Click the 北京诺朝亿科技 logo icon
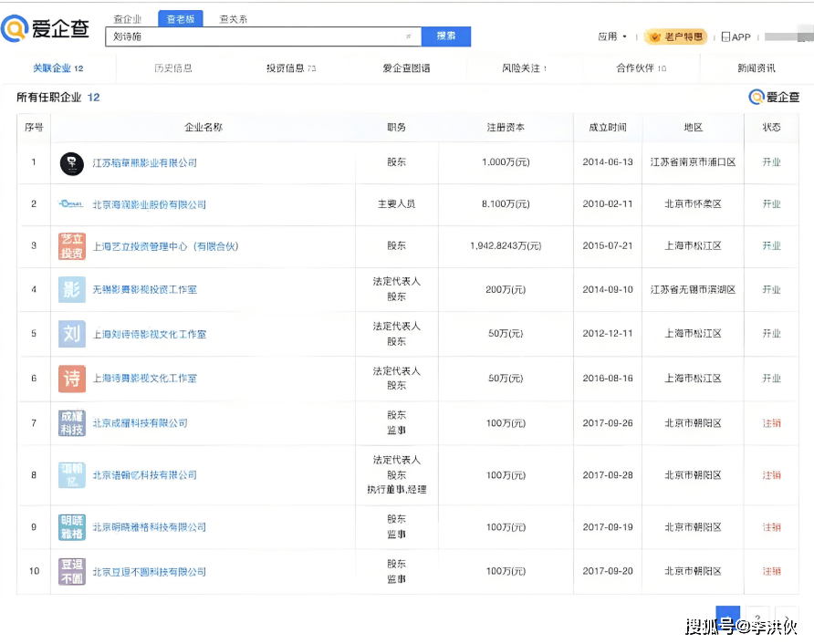This screenshot has height=644, width=814. 72,475
